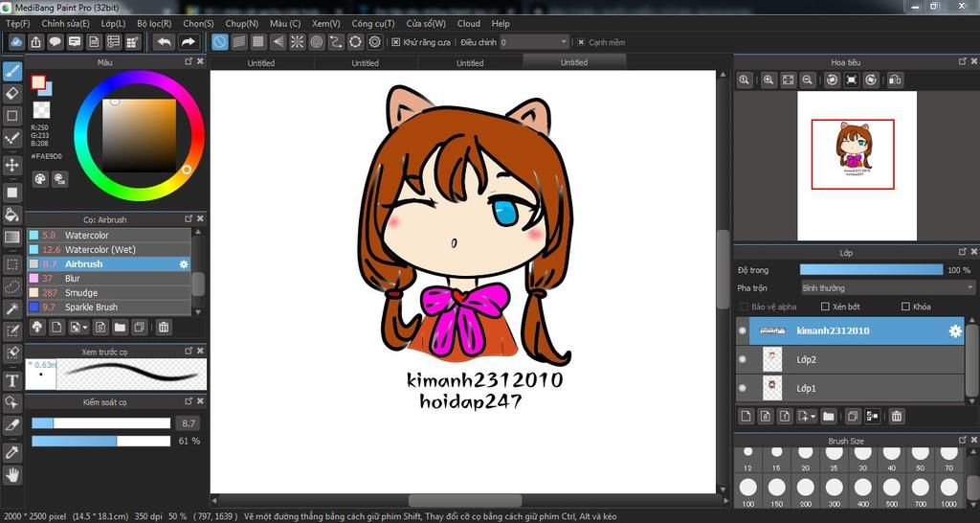
Task: Click the Redo arrow in toolbar
Action: 188,42
